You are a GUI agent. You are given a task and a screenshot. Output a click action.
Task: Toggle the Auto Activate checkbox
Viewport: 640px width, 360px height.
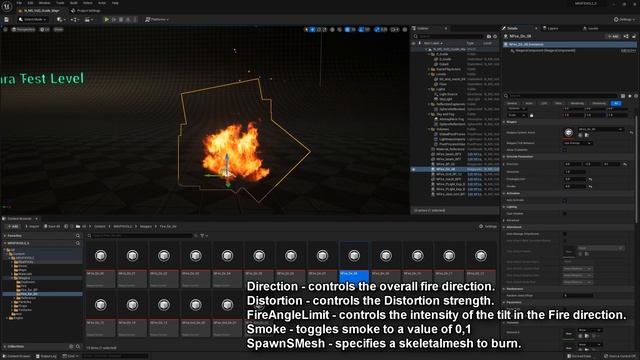(x=565, y=200)
